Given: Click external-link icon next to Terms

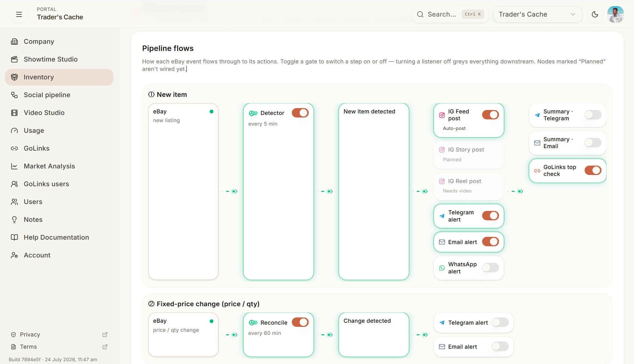Looking at the screenshot, I should click(x=105, y=347).
